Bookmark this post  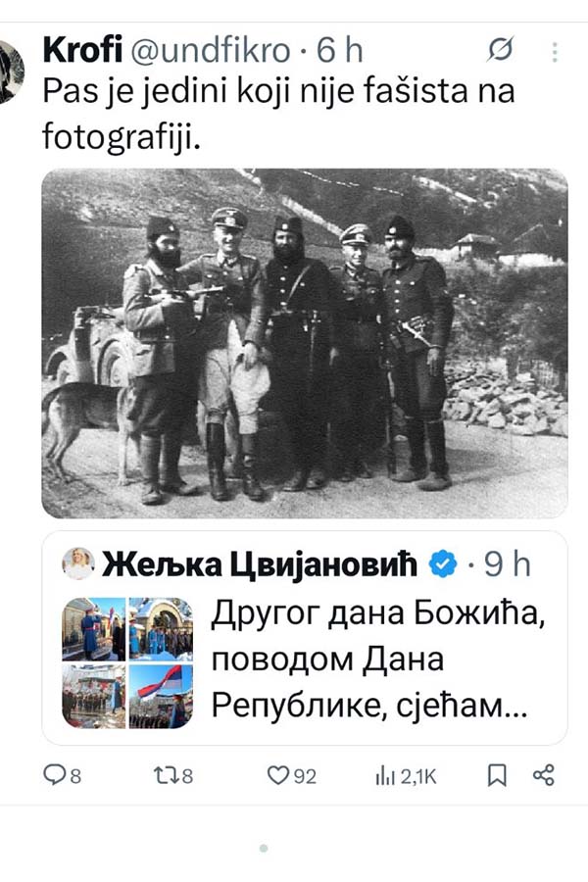click(x=497, y=776)
